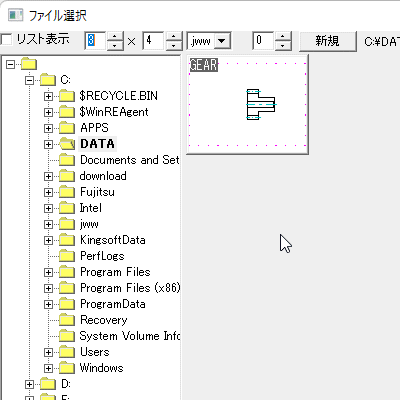Click the Recovery folder icon
Screen dimensions: 400x400
coord(67,320)
